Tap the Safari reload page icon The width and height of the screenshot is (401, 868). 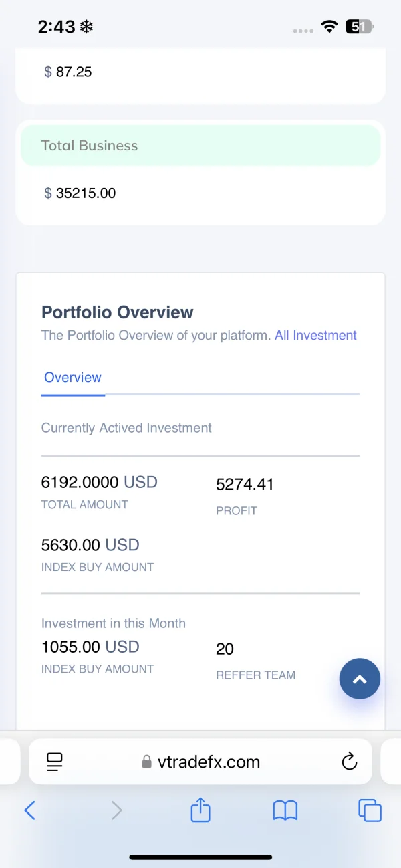pos(348,762)
